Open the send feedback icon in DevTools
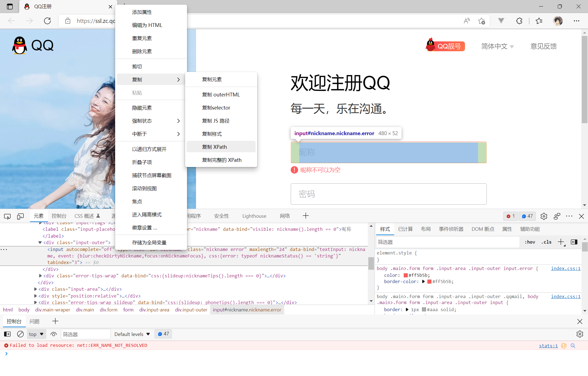Viewport: 588px width, 376px height. (x=557, y=216)
